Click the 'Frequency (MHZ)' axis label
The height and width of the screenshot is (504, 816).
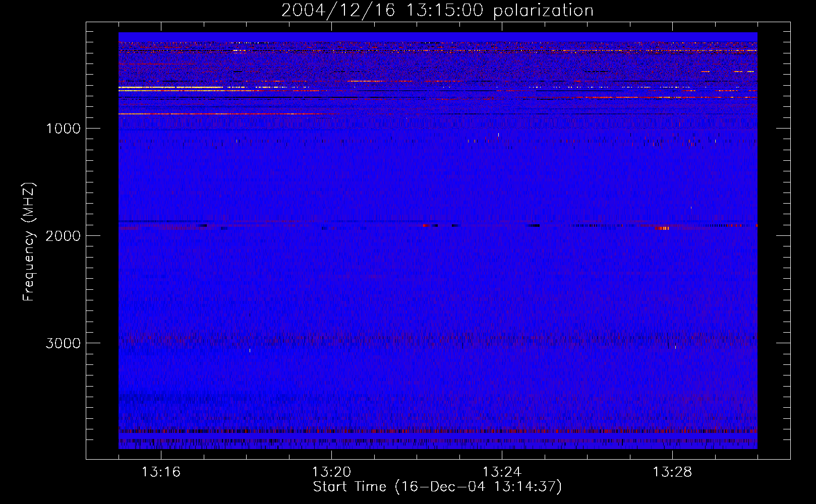tap(29, 242)
